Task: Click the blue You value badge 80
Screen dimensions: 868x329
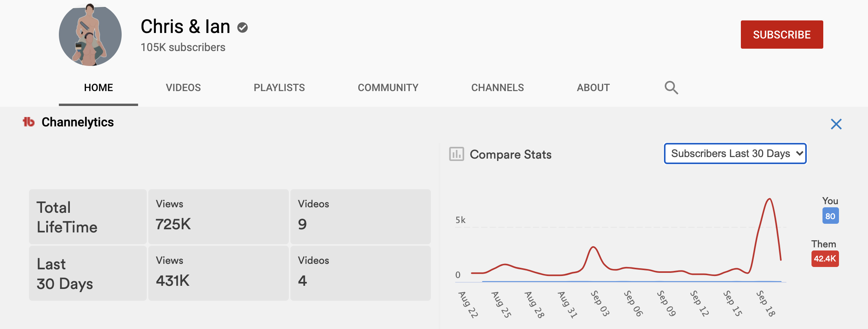Action: (x=830, y=216)
